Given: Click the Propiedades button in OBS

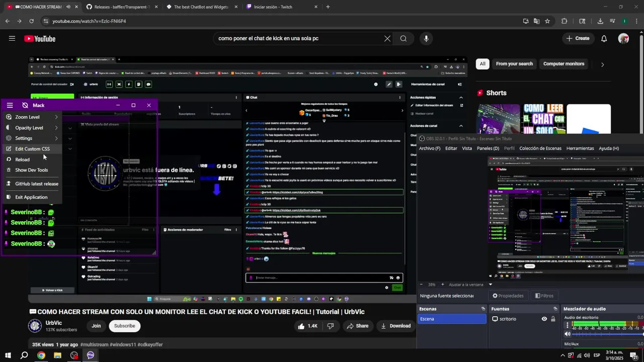Looking at the screenshot, I should click(508, 296).
